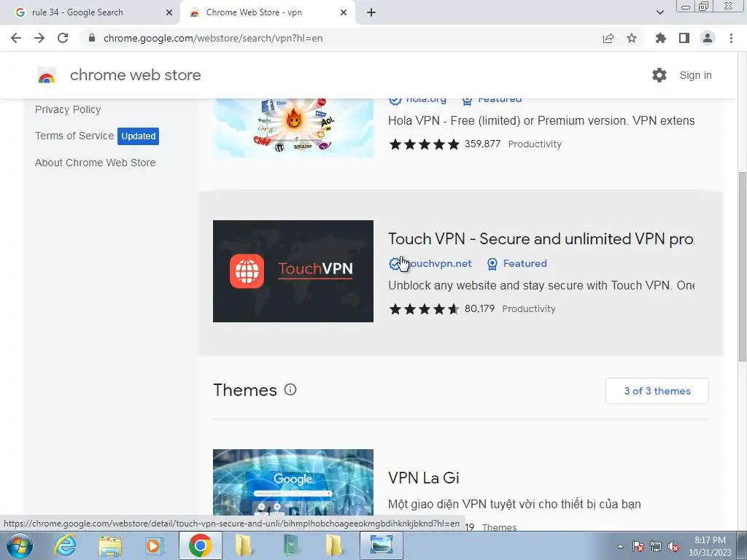Bookmark this page with the star icon
The image size is (747, 560).
pos(632,38)
